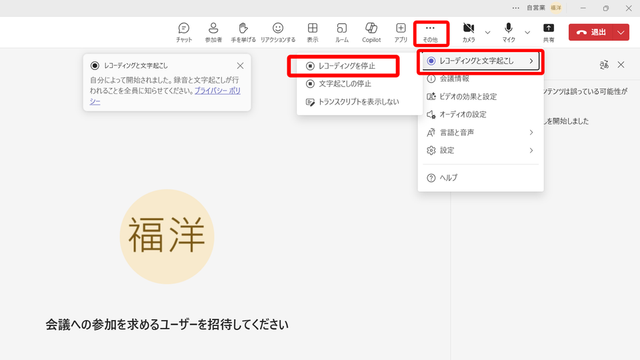Viewport: 640px width, 360px height.
Task: Open the title bar three-dots menu
Action: click(x=516, y=8)
